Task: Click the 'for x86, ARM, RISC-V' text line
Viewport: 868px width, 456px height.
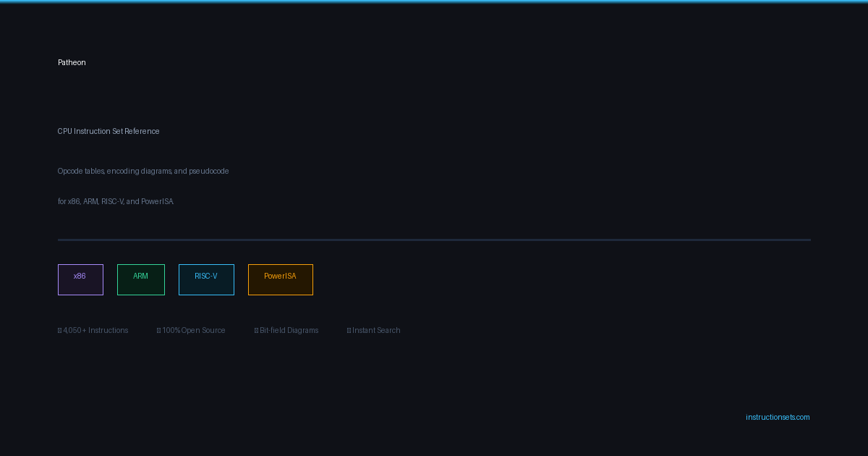Action: coord(116,202)
